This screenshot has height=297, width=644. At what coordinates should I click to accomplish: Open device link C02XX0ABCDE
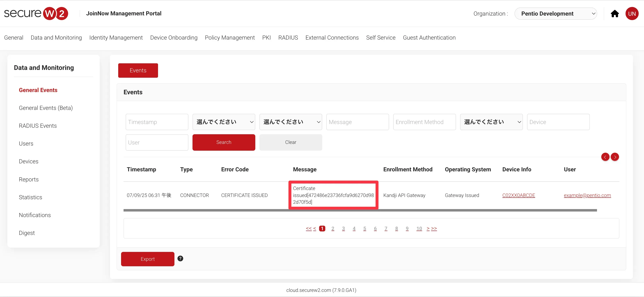click(518, 195)
